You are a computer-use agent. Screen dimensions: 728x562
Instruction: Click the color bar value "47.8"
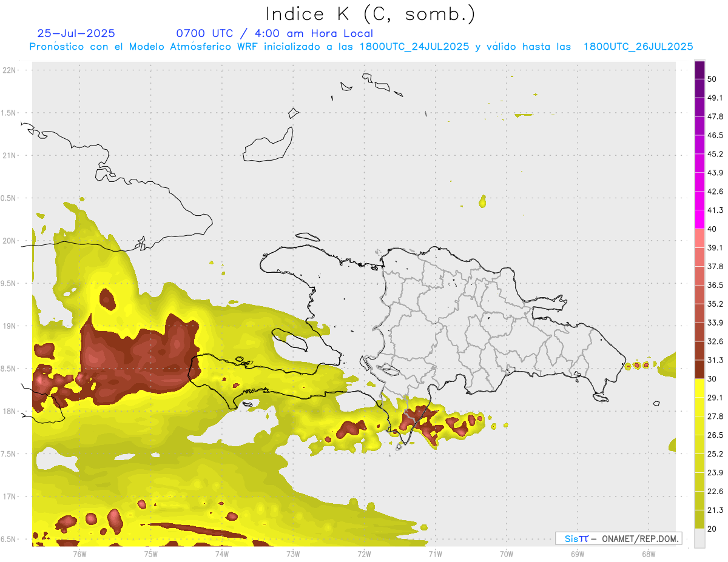point(715,116)
